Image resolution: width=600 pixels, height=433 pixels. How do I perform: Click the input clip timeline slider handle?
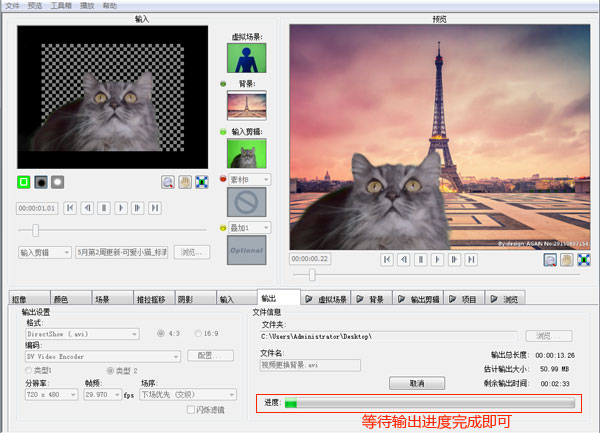[36, 230]
